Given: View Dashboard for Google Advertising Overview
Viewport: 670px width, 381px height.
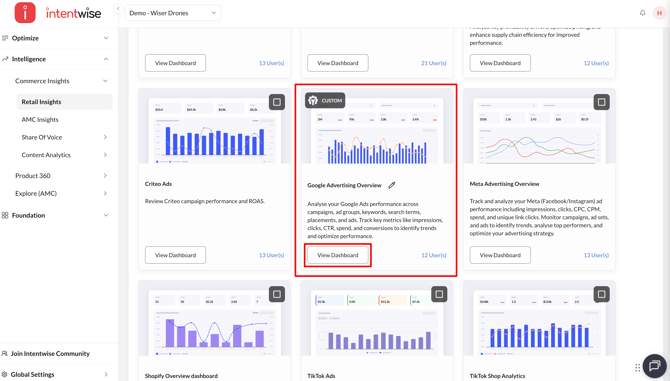Looking at the screenshot, I should (338, 255).
